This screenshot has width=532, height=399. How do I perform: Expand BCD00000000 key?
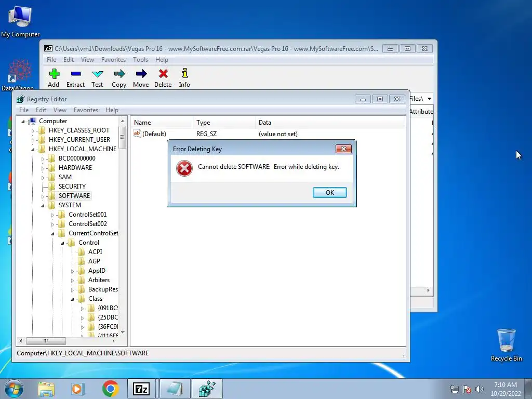pos(43,159)
